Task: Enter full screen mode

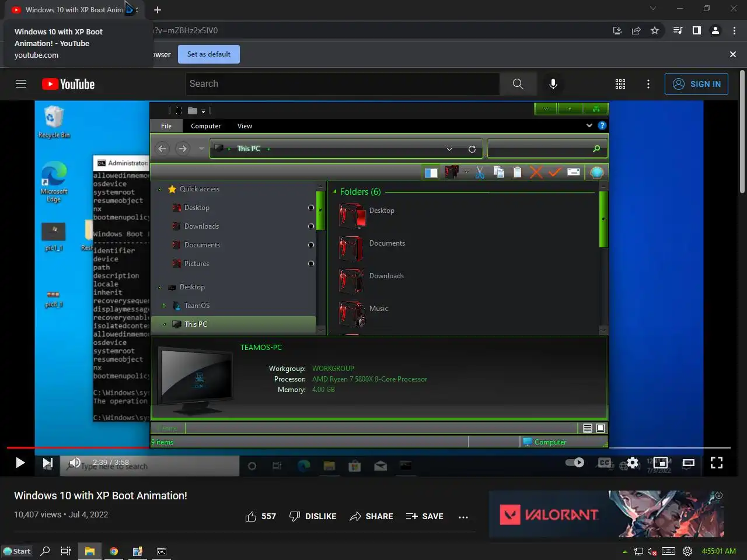Action: coord(717,463)
